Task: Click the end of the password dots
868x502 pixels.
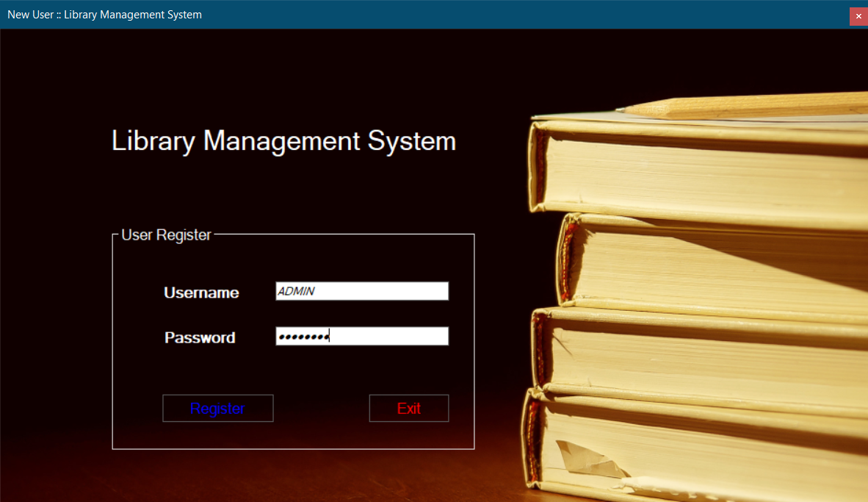Action: (x=330, y=336)
